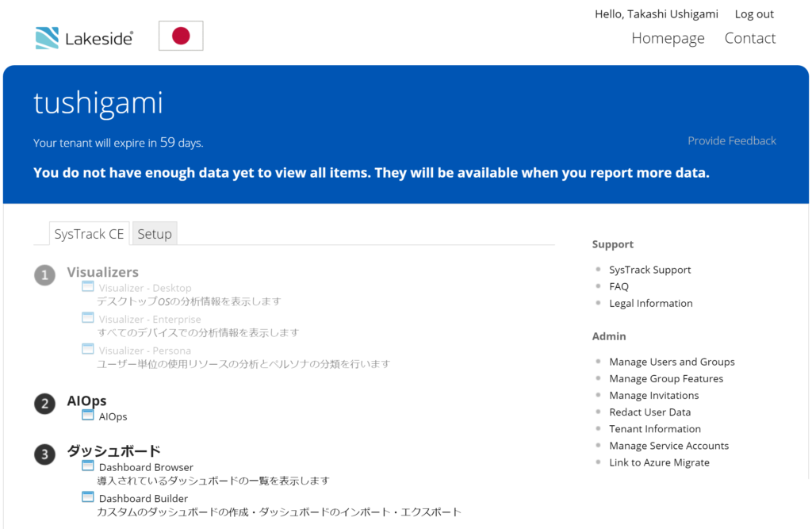Click Link to Azure Migrate
The height and width of the screenshot is (529, 812).
click(x=659, y=462)
